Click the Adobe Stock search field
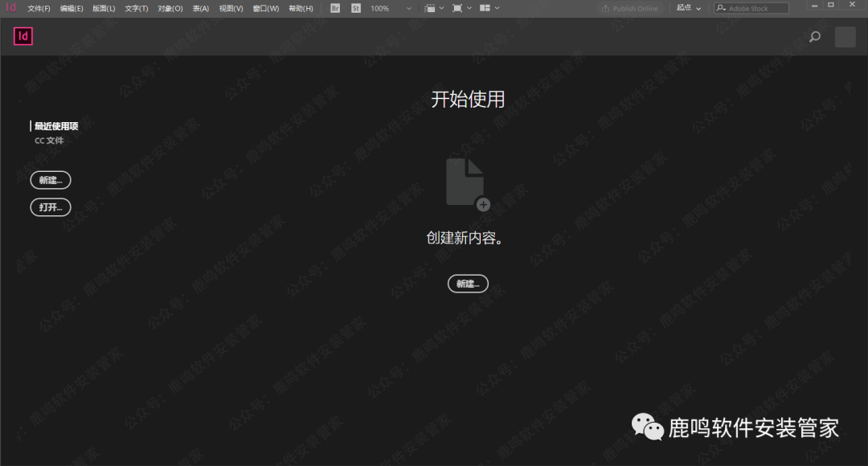This screenshot has height=466, width=868. (x=751, y=8)
